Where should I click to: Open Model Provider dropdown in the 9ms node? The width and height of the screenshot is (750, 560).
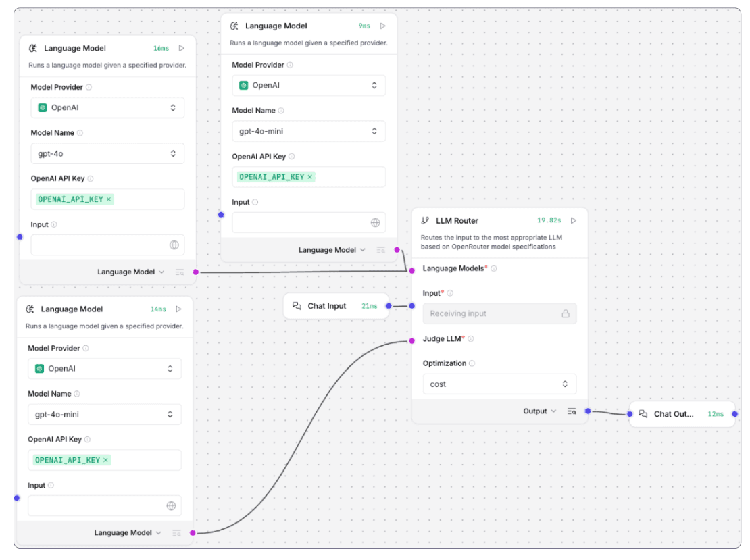(309, 86)
